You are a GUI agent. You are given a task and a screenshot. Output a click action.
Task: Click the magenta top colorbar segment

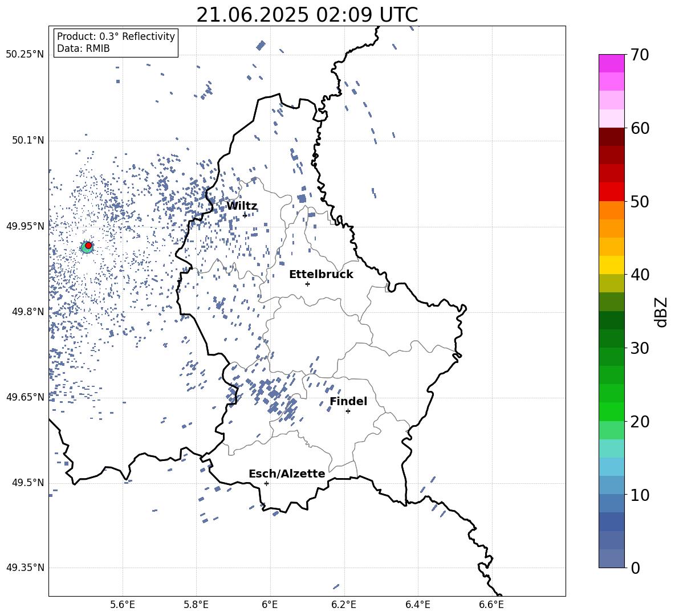point(611,64)
